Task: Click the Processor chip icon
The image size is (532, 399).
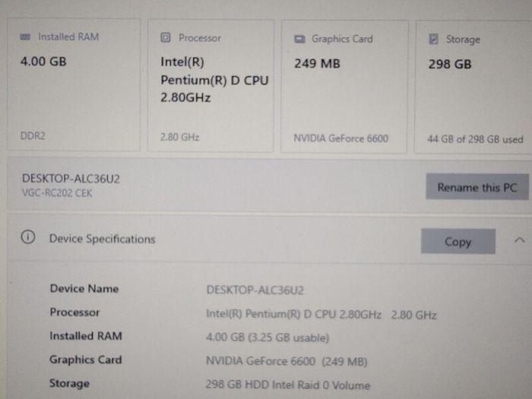Action: [x=166, y=37]
